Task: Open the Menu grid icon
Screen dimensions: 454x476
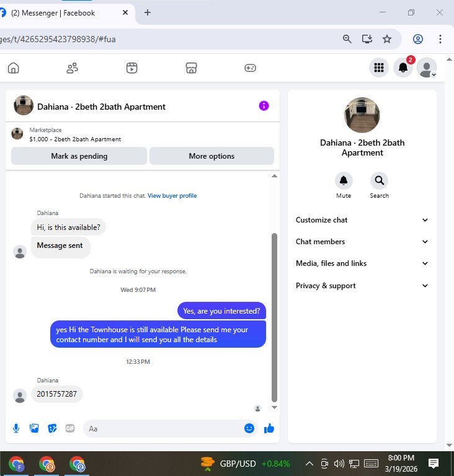Action: (378, 68)
